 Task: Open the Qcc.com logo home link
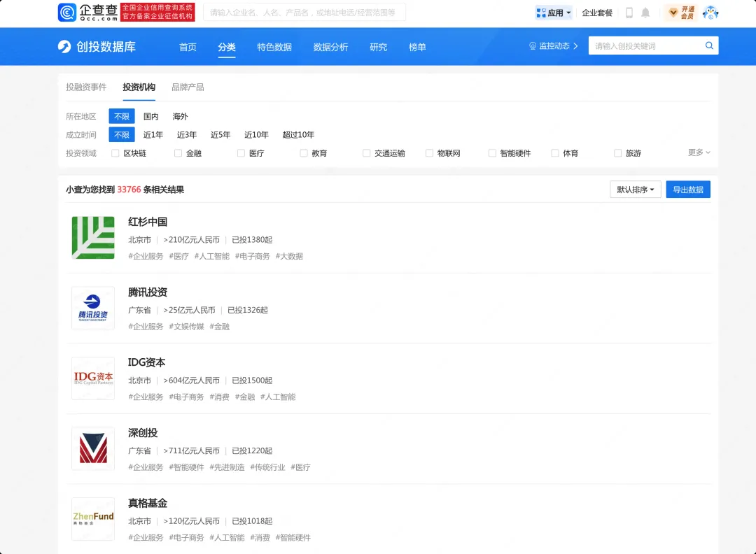tap(87, 13)
